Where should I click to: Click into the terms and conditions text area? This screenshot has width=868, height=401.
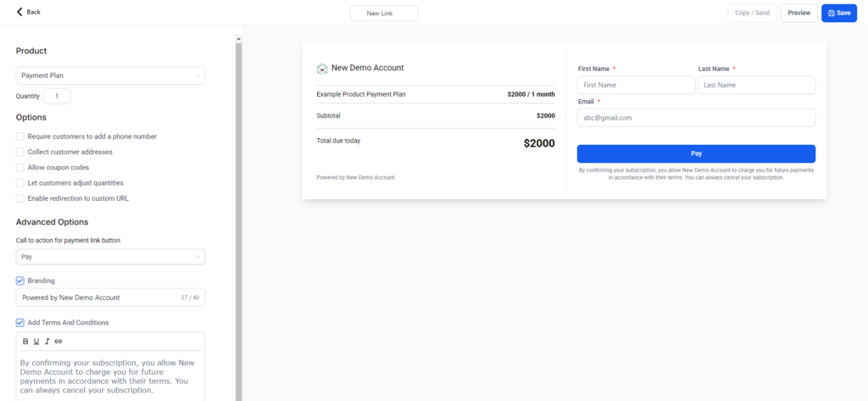111,376
